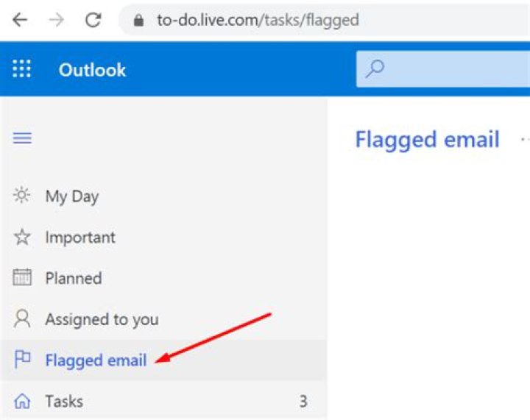Viewport: 530px width, 420px height.
Task: Reload the page with refresh icon
Action: (93, 21)
